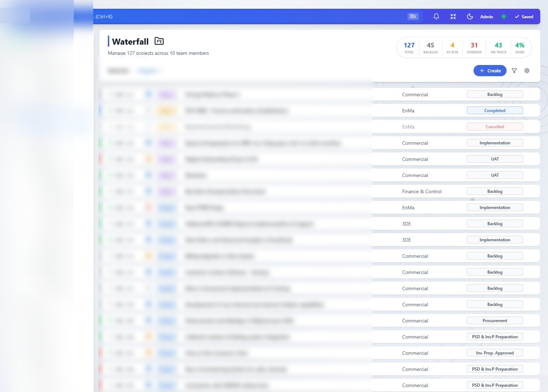The width and height of the screenshot is (548, 392).
Task: Open the Completed status dropdown on EnMa row
Action: pyautogui.click(x=495, y=110)
